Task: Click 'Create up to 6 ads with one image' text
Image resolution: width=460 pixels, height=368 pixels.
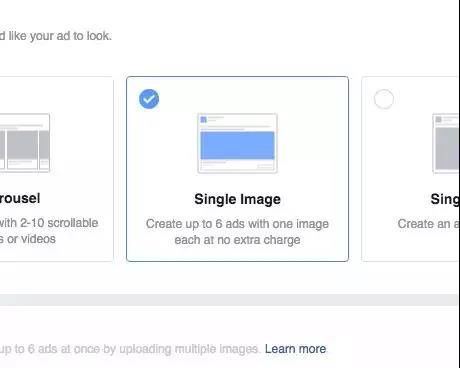Action: [237, 224]
